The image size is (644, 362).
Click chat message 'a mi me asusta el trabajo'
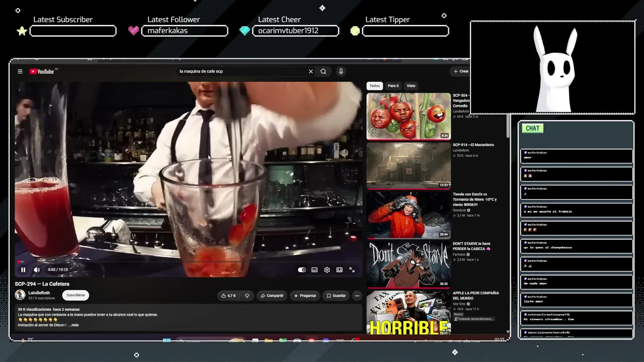tap(548, 212)
